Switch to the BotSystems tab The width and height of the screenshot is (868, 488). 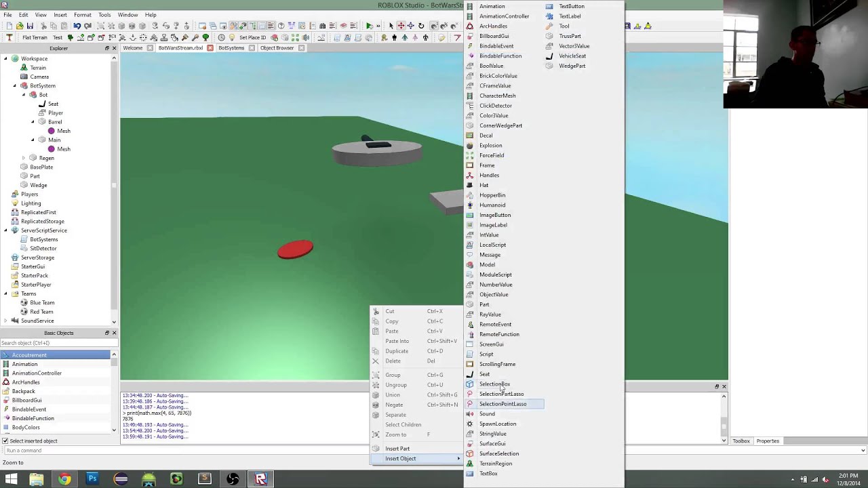pos(231,48)
